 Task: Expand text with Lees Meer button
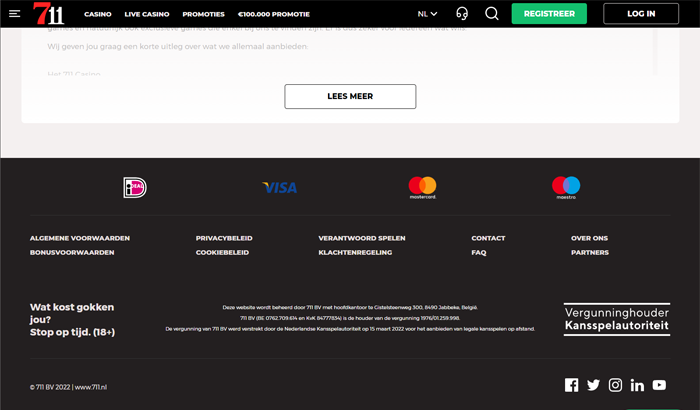[350, 96]
